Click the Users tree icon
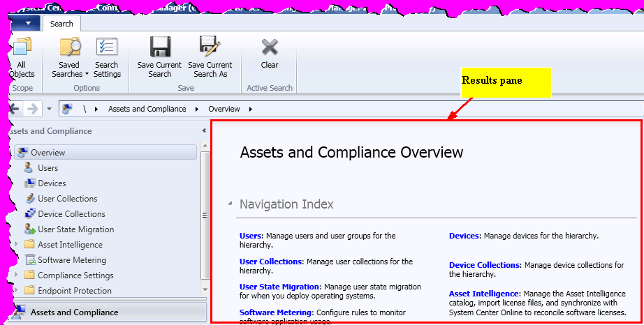This screenshot has height=325, width=644. (29, 167)
